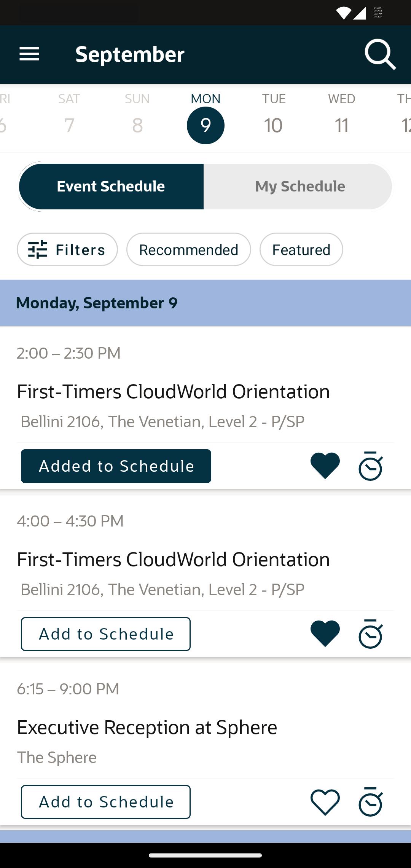Open Executive Reception at Sphere details

click(x=147, y=727)
